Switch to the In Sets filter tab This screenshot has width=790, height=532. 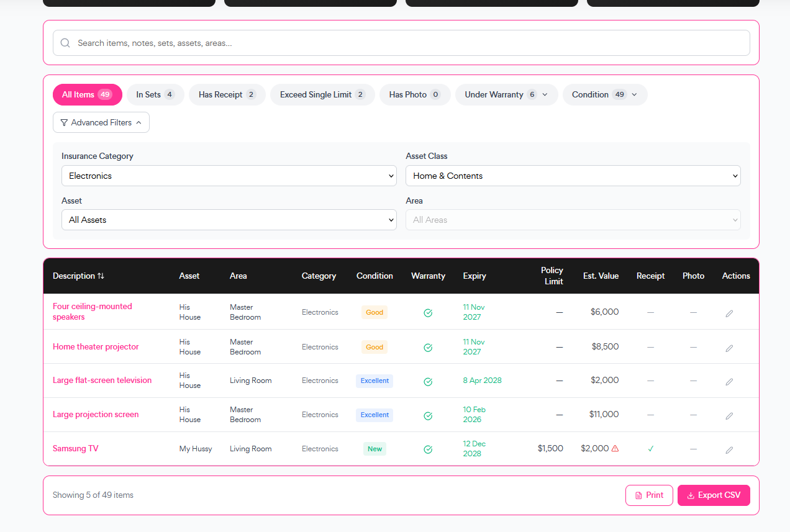tap(155, 95)
